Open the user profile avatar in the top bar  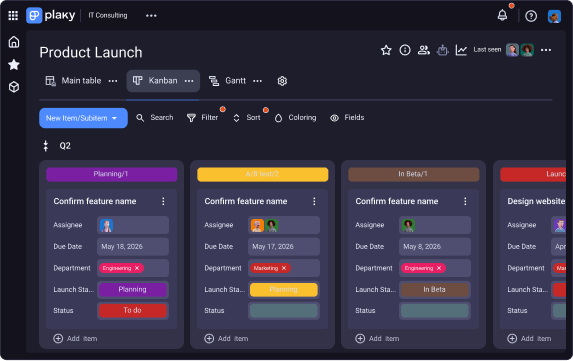pyautogui.click(x=554, y=16)
